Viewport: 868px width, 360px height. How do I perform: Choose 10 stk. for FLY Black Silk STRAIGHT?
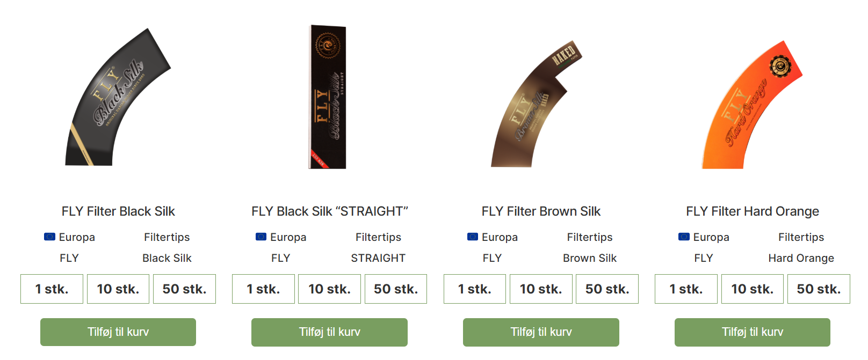pyautogui.click(x=329, y=289)
